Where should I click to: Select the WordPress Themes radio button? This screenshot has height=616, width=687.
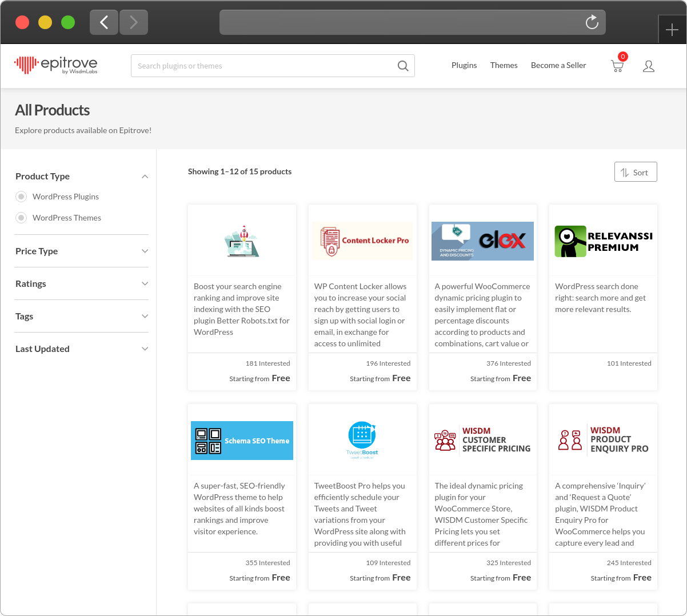coord(21,218)
